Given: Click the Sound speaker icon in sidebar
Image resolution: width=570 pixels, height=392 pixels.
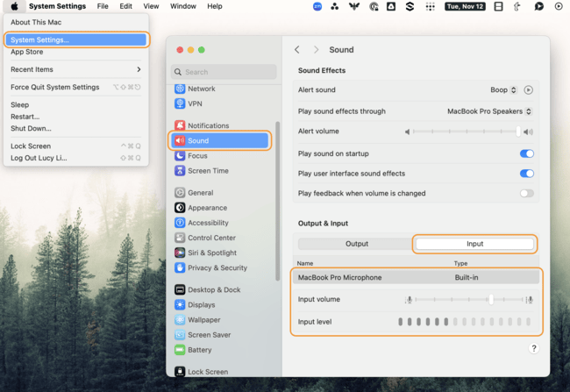Looking at the screenshot, I should point(180,140).
